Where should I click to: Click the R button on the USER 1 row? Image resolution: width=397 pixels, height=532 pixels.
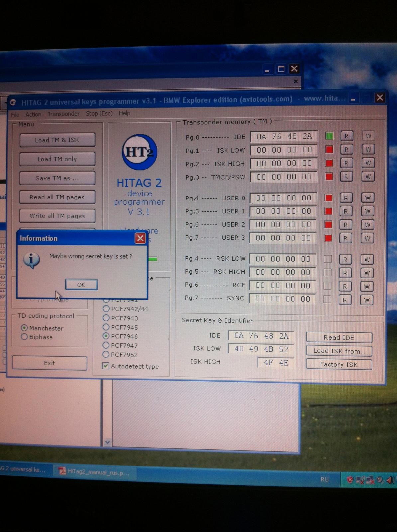tap(346, 211)
